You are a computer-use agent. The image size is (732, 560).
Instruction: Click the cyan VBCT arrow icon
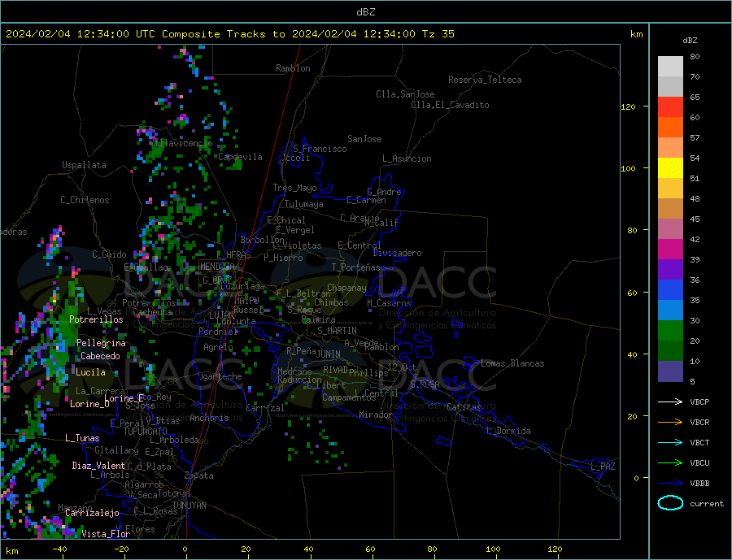point(670,442)
